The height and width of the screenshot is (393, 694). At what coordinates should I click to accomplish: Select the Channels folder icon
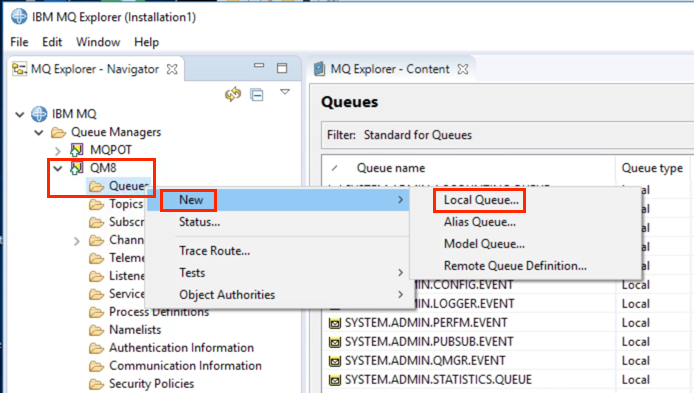click(x=96, y=240)
